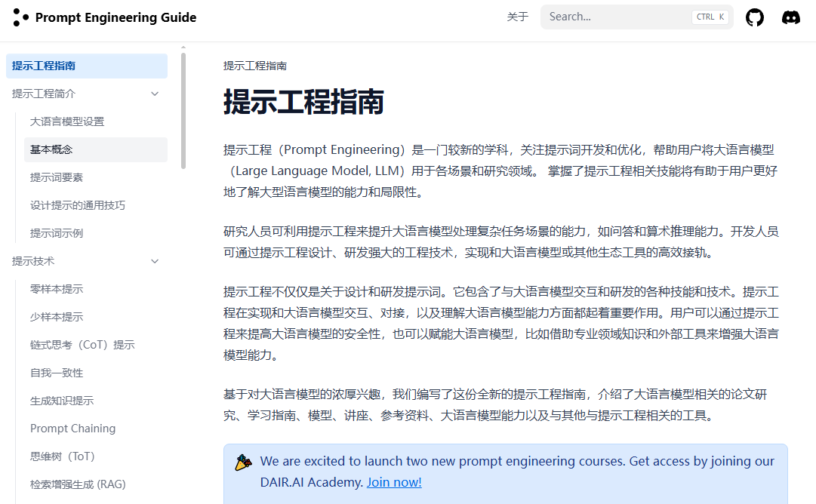Select 检索增强生成 (RAG) in sidebar
Image resolution: width=816 pixels, height=504 pixels.
pyautogui.click(x=78, y=484)
